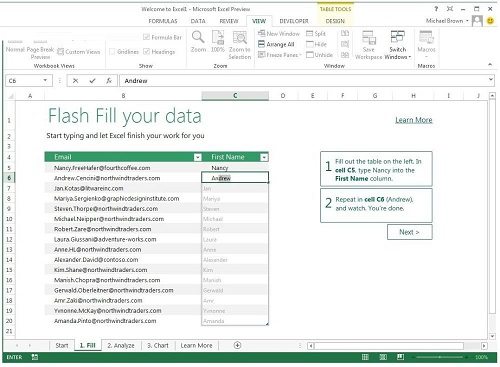This screenshot has height=367, width=500.
Task: Click the Arrange All icon
Action: 261,44
